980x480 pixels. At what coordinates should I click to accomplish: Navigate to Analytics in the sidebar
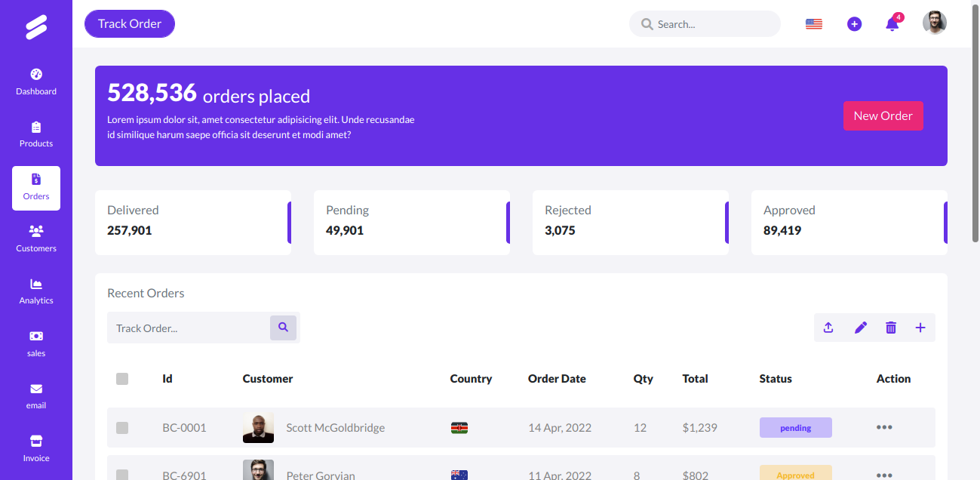point(36,291)
